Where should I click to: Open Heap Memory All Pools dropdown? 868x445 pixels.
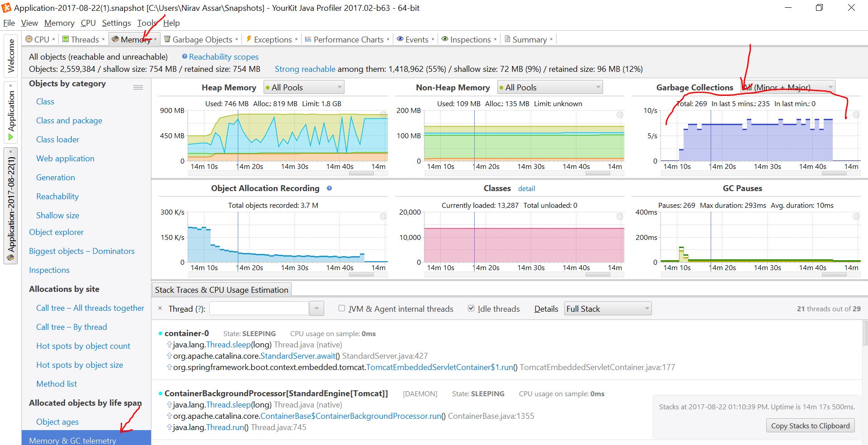pyautogui.click(x=303, y=87)
